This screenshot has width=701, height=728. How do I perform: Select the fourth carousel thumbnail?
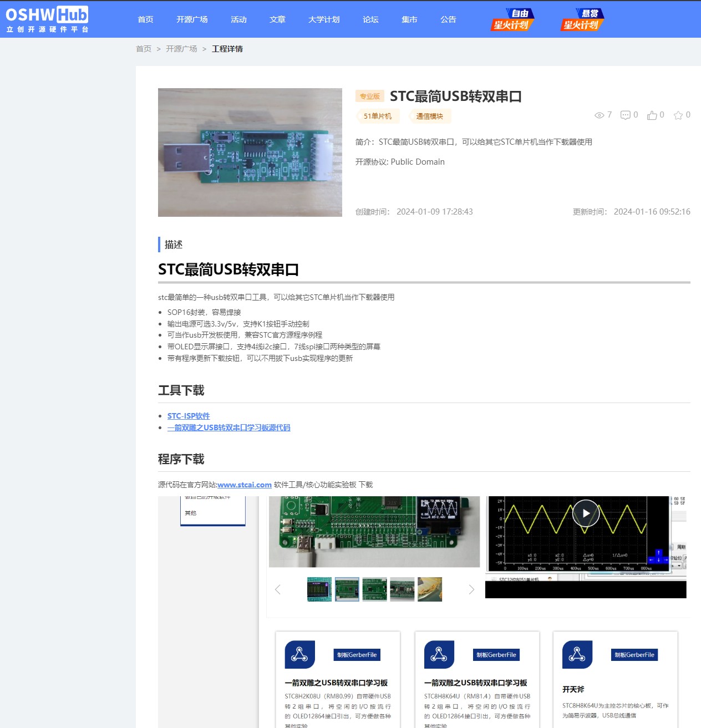[402, 589]
